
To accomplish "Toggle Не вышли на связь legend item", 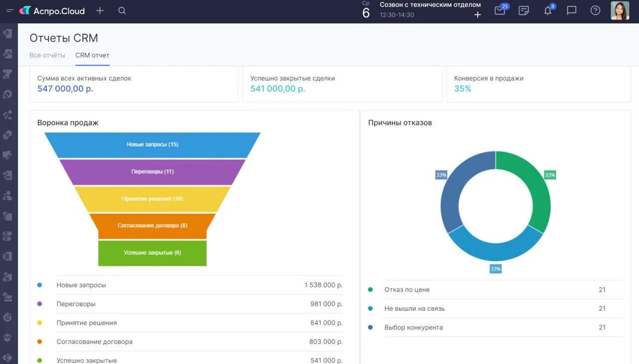I will (x=414, y=309).
